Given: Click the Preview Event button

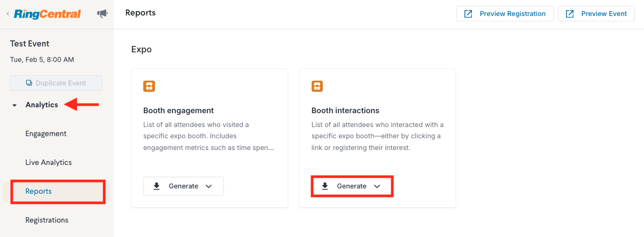Looking at the screenshot, I should click(596, 14).
